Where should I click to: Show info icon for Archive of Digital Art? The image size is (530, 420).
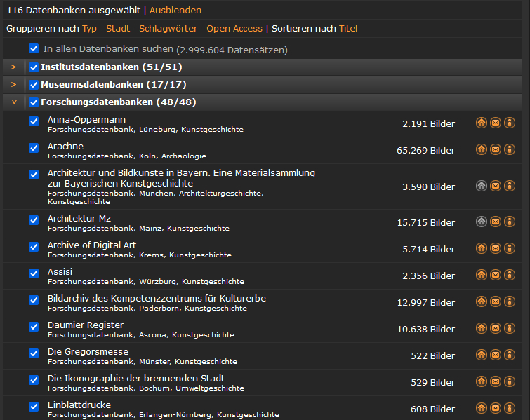510,248
